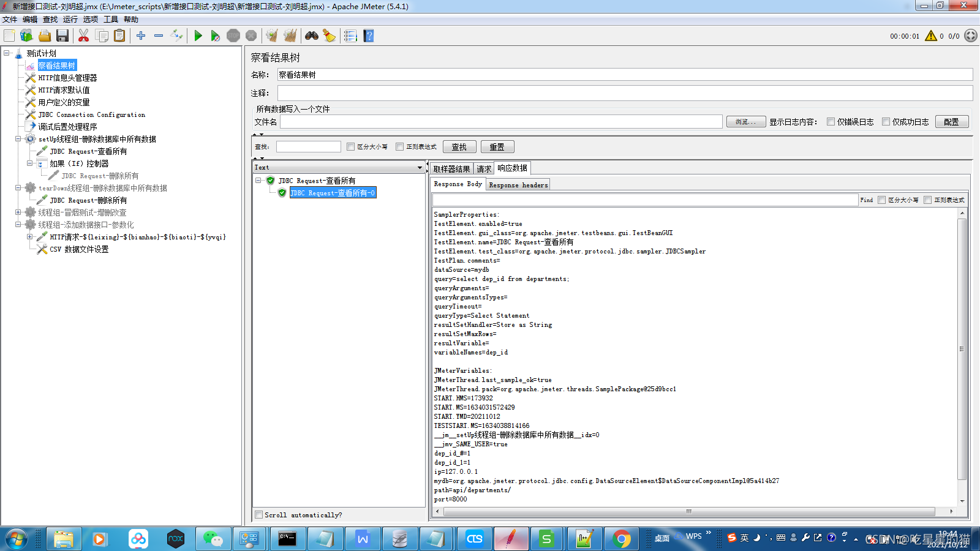
Task: Toggle 区分大小写 checkbox next to Find
Action: pyautogui.click(x=881, y=200)
